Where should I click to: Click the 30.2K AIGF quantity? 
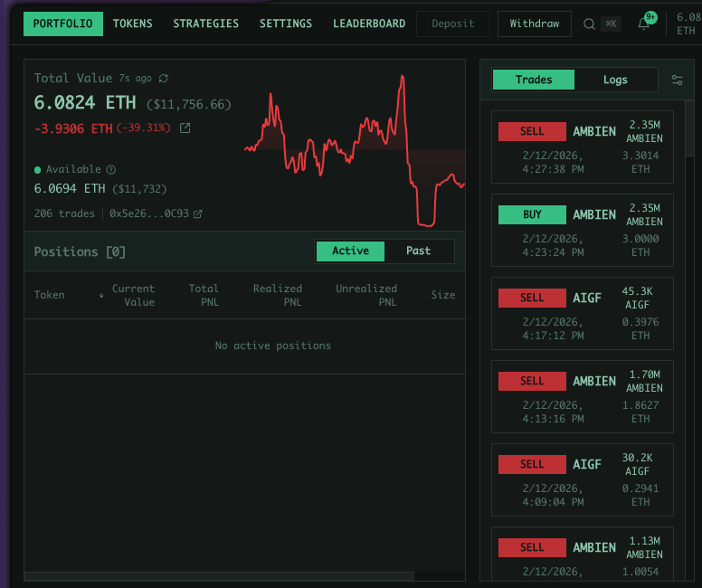coord(637,464)
